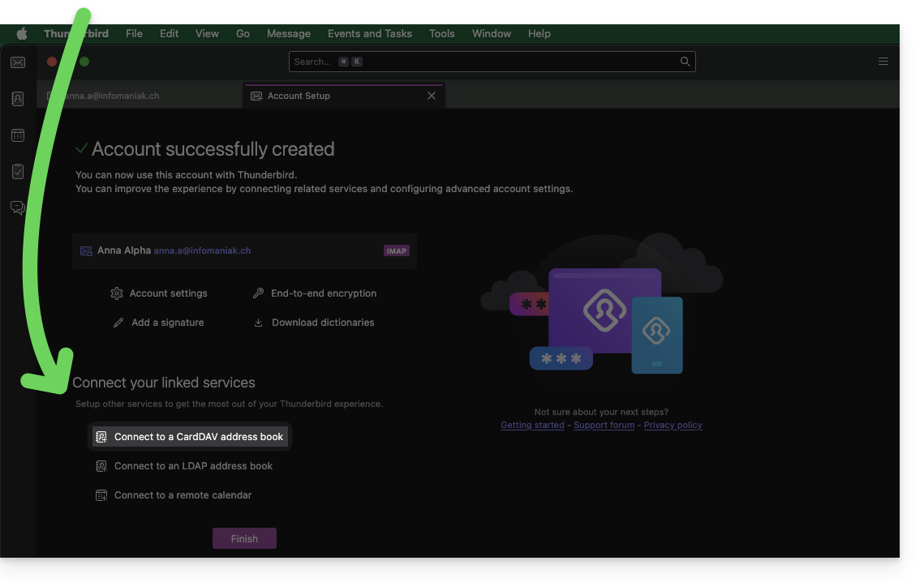Open the Apple menu
The image size is (924, 582).
pos(22,33)
